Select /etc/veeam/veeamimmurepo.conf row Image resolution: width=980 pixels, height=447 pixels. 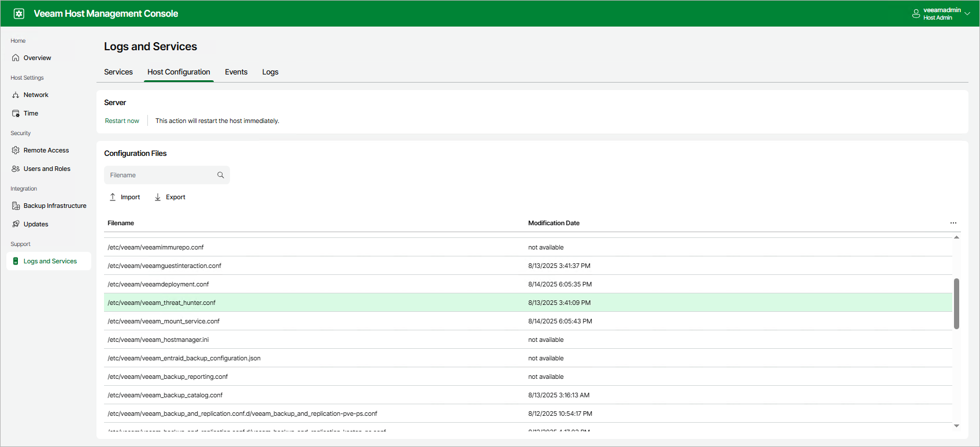click(528, 247)
